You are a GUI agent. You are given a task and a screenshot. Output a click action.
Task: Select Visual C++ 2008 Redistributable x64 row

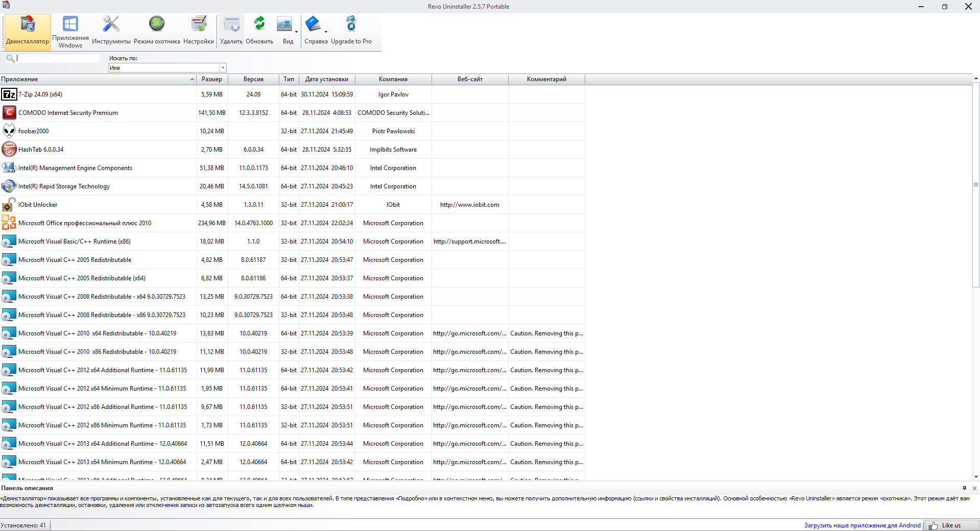coord(292,297)
